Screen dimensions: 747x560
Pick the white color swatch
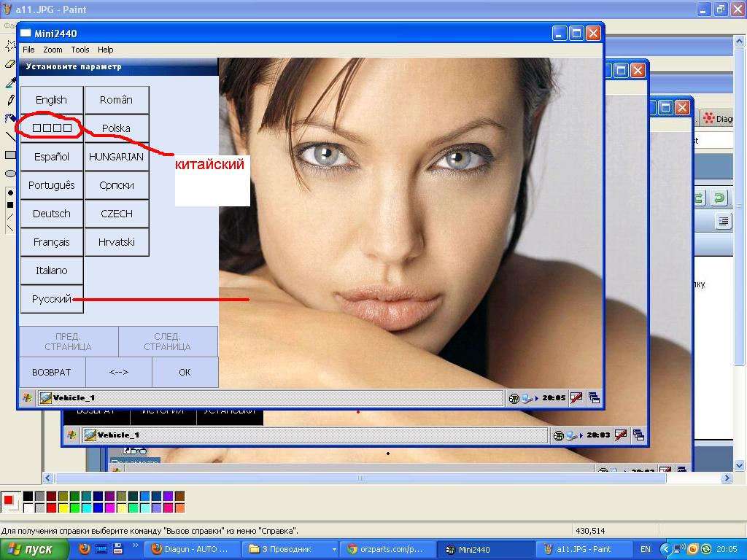(x=28, y=508)
